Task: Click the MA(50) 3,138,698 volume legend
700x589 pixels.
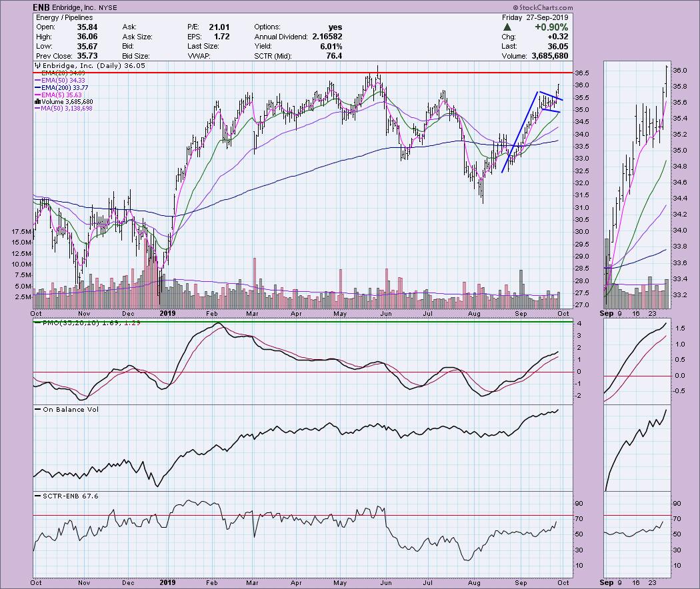Action: tap(63, 109)
